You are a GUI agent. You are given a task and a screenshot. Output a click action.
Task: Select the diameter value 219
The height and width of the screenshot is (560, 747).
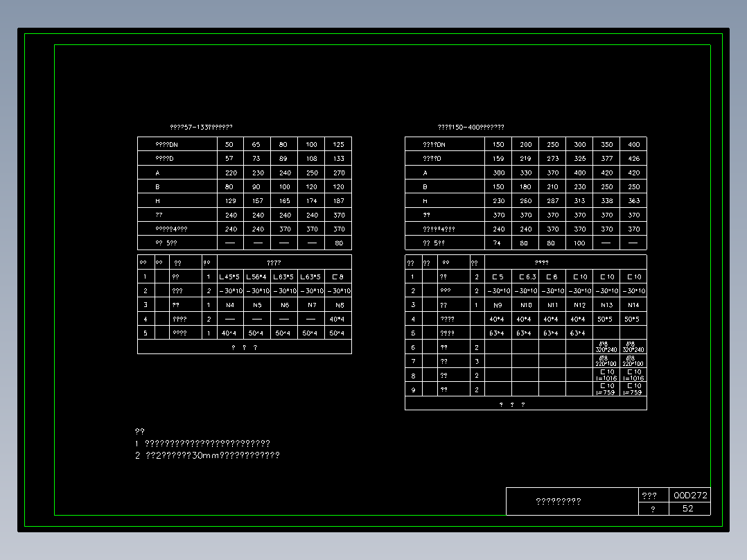tap(525, 158)
